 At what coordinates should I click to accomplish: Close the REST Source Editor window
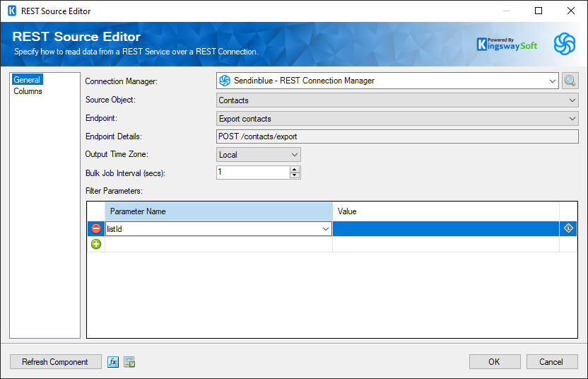pyautogui.click(x=571, y=11)
